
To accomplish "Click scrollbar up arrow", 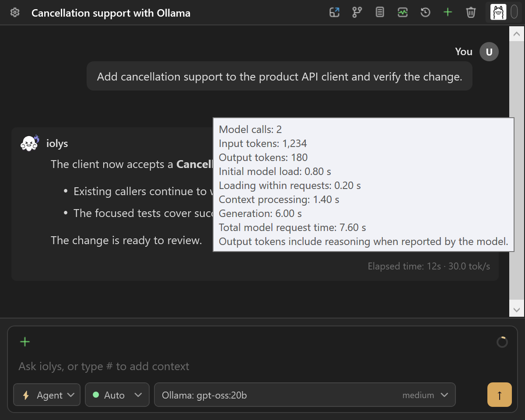I will [x=517, y=33].
